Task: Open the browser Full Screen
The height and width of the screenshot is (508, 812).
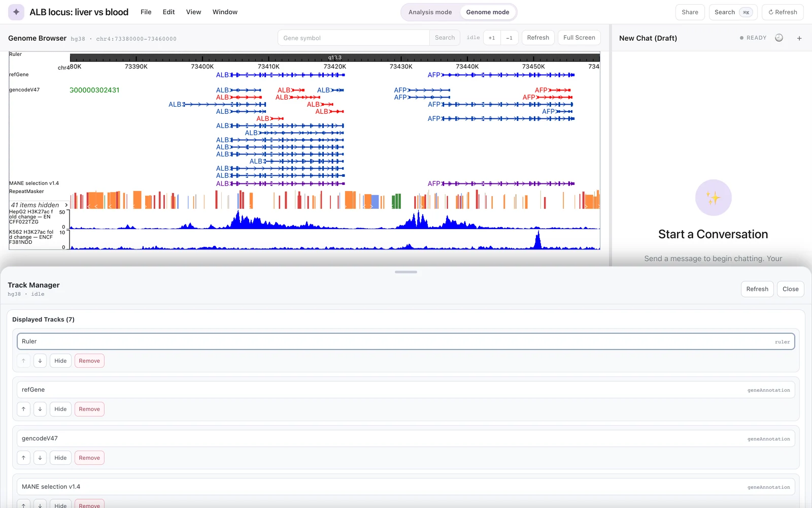Action: point(579,38)
